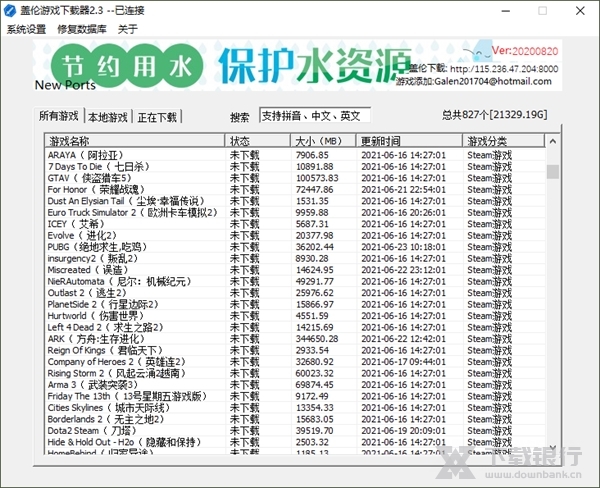600x488 pixels.
Task: Select the GTAV (侠盗猎车5) row
Action: [x=295, y=178]
